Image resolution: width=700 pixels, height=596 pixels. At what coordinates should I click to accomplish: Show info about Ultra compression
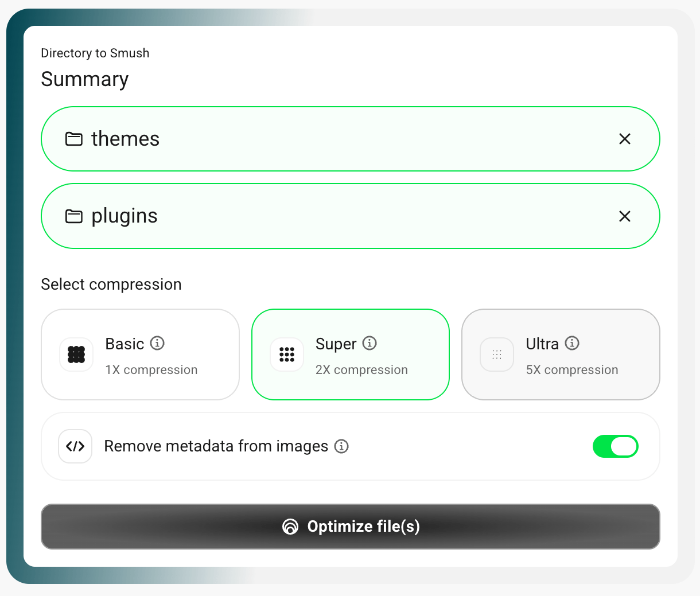(572, 343)
